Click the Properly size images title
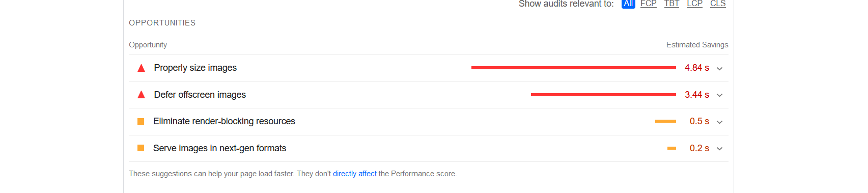Image resolution: width=868 pixels, height=193 pixels. coord(195,68)
